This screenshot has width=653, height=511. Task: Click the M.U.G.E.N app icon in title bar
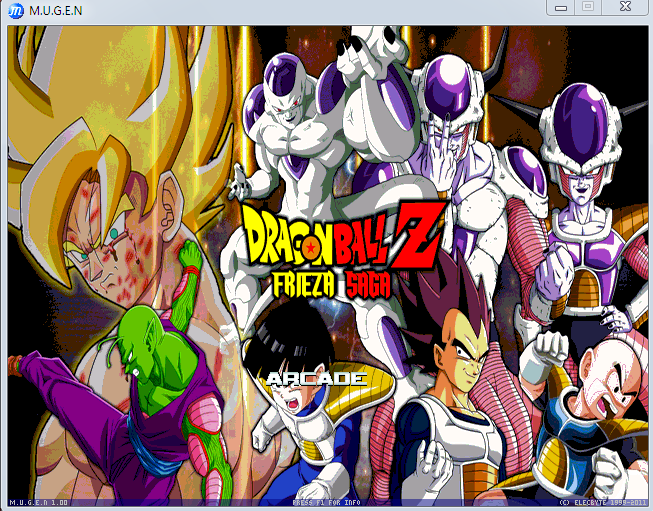click(x=16, y=10)
